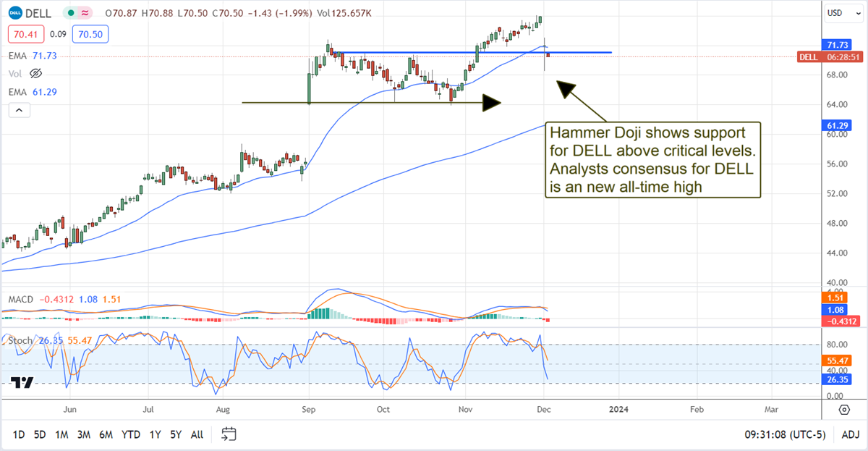
Task: Click the 1.08 MACD axis label
Action: [x=834, y=309]
